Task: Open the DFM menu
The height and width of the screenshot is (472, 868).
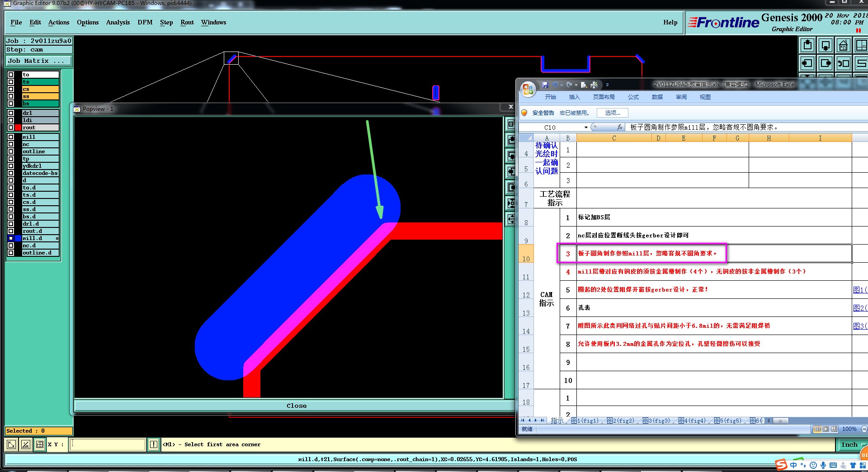Action: 145,22
